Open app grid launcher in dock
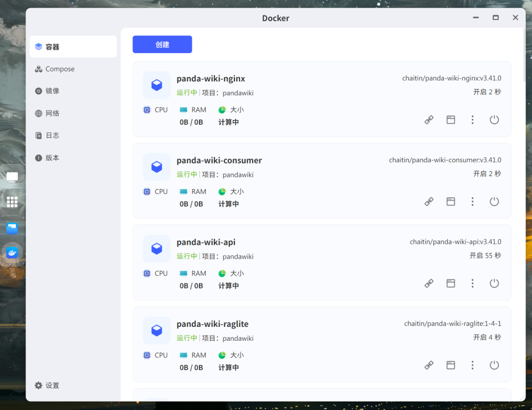The image size is (532, 410). coord(12,202)
